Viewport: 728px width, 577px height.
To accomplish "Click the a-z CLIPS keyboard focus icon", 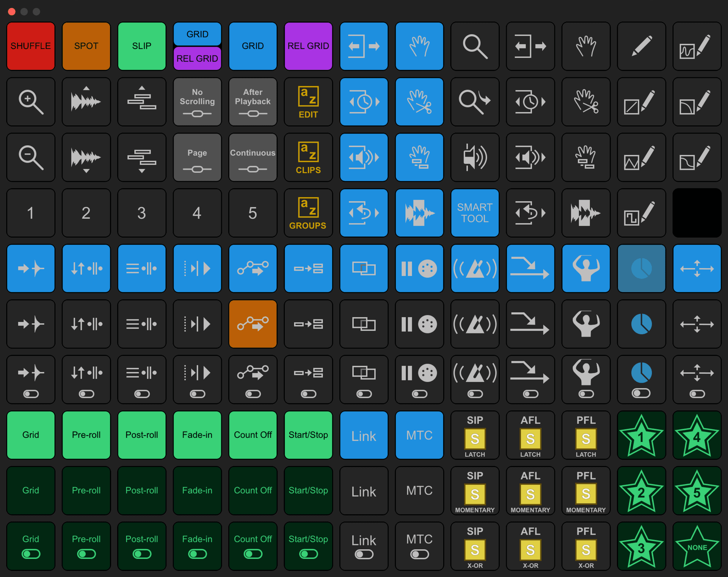I will coord(308,157).
